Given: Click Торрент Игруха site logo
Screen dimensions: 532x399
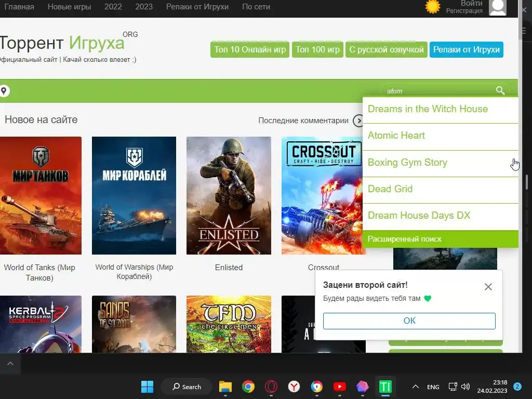Looking at the screenshot, I should pyautogui.click(x=68, y=43).
